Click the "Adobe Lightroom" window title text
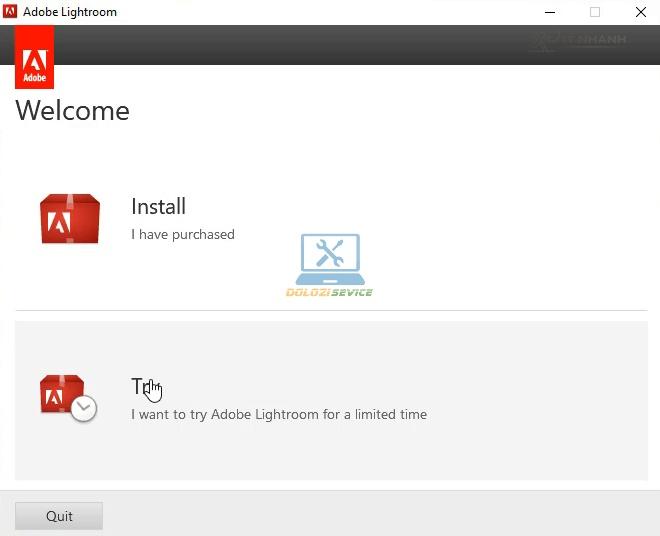 70,12
